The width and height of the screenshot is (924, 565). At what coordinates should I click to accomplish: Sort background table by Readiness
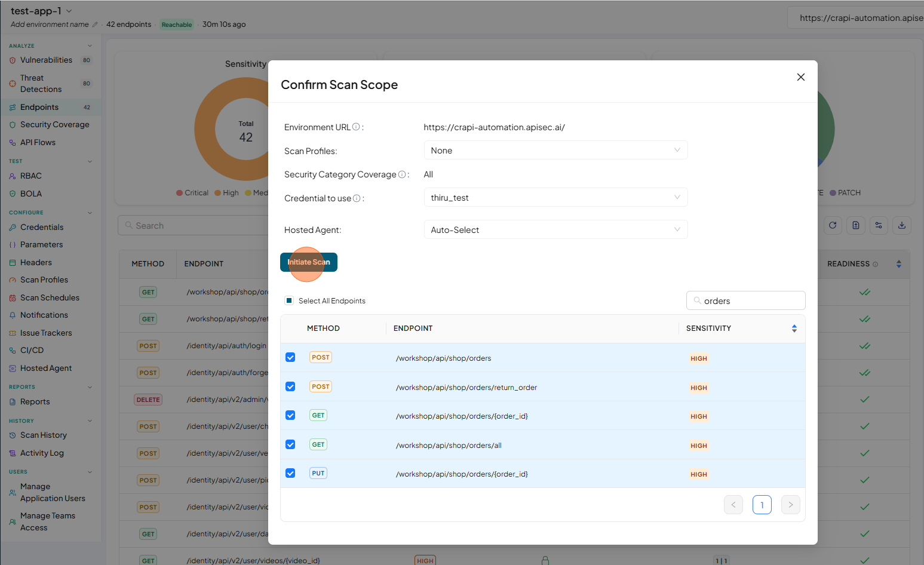pos(899,264)
